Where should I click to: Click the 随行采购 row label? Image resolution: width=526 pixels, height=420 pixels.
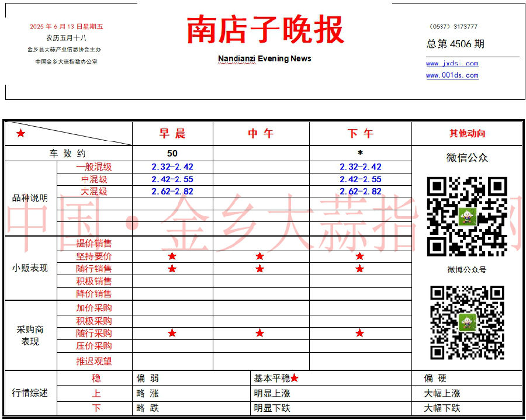coord(94,333)
